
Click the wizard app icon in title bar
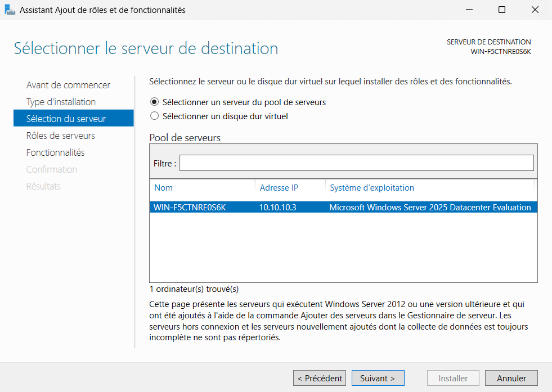pos(10,10)
